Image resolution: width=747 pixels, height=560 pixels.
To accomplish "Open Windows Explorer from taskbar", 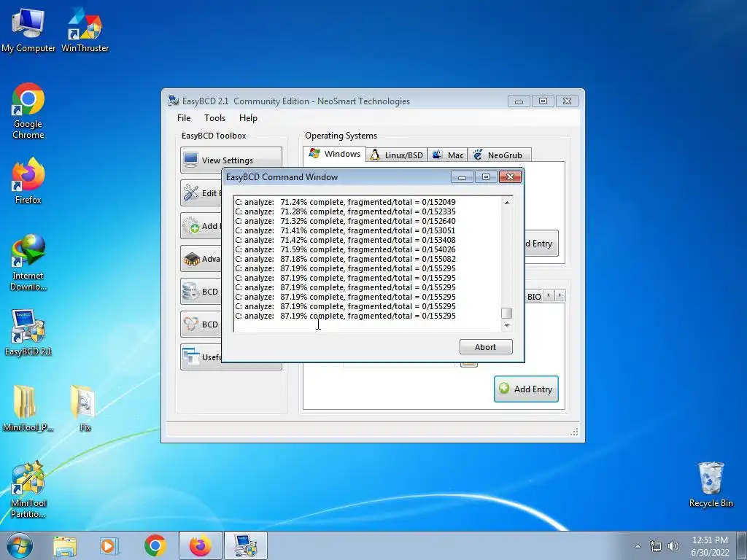I will click(65, 546).
